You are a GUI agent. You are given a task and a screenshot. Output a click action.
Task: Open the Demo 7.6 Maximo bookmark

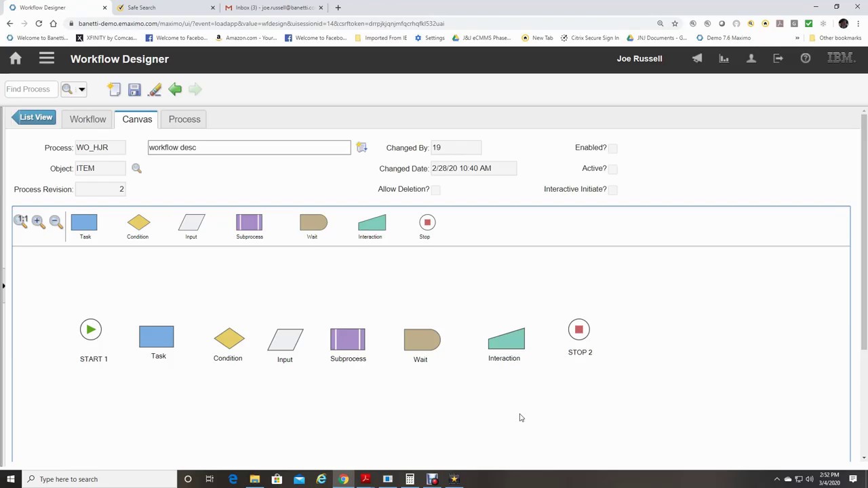[x=724, y=38]
